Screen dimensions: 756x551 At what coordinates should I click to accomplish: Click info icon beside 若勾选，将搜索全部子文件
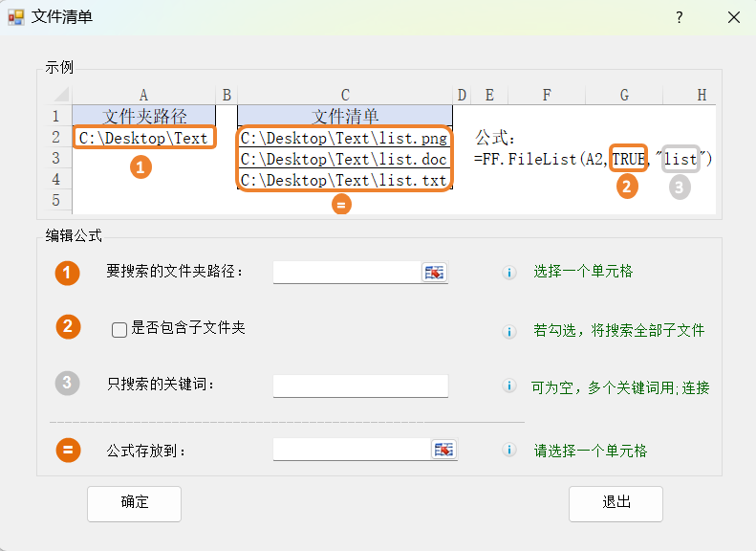pos(509,331)
